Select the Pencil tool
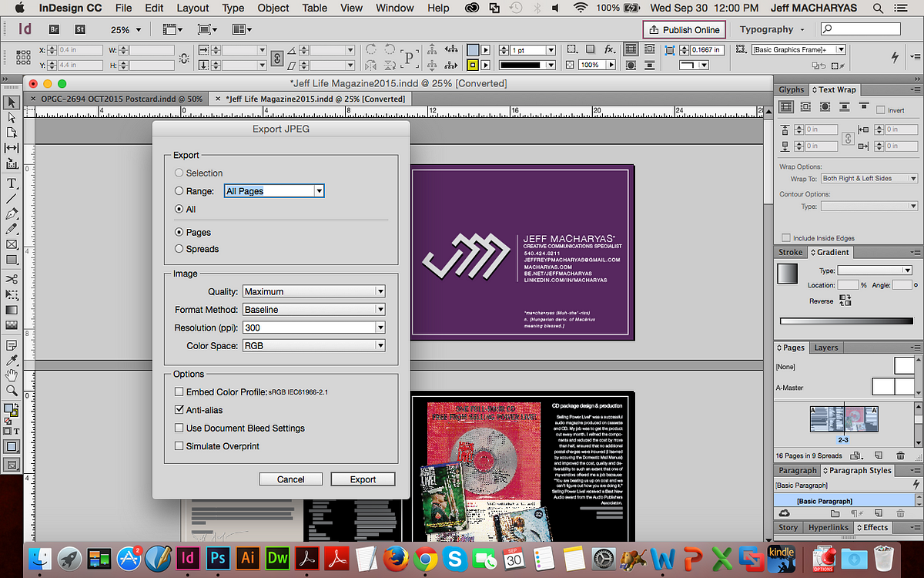Screen dimensions: 924x578 pos(12,230)
